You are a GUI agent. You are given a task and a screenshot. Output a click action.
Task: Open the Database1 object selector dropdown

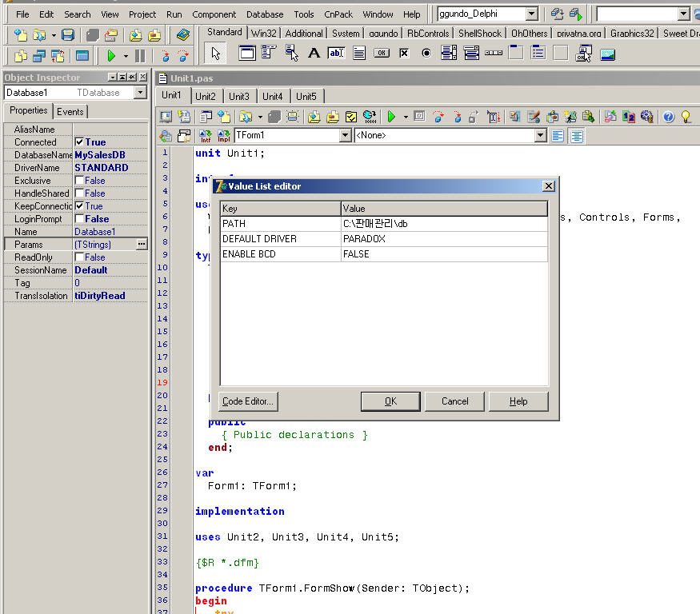coord(140,93)
